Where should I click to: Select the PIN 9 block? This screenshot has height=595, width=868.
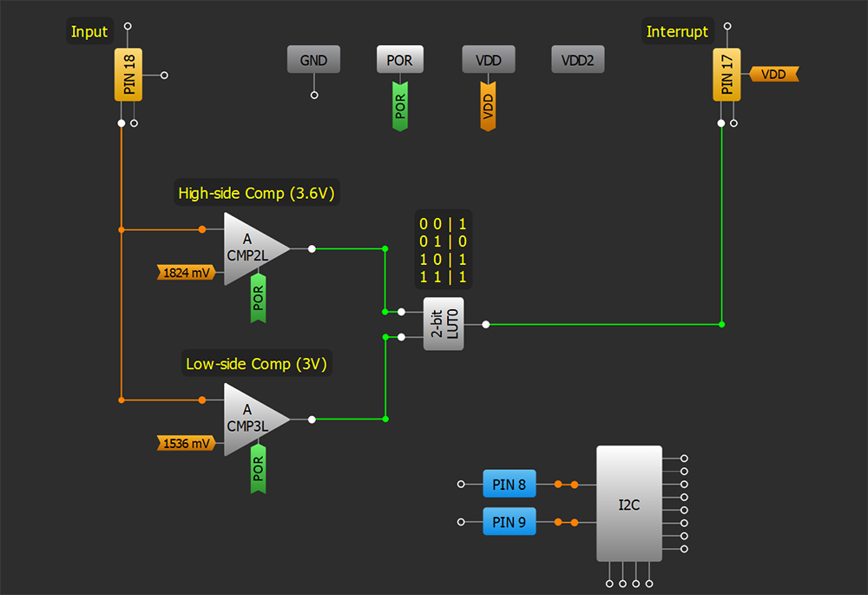pos(509,522)
